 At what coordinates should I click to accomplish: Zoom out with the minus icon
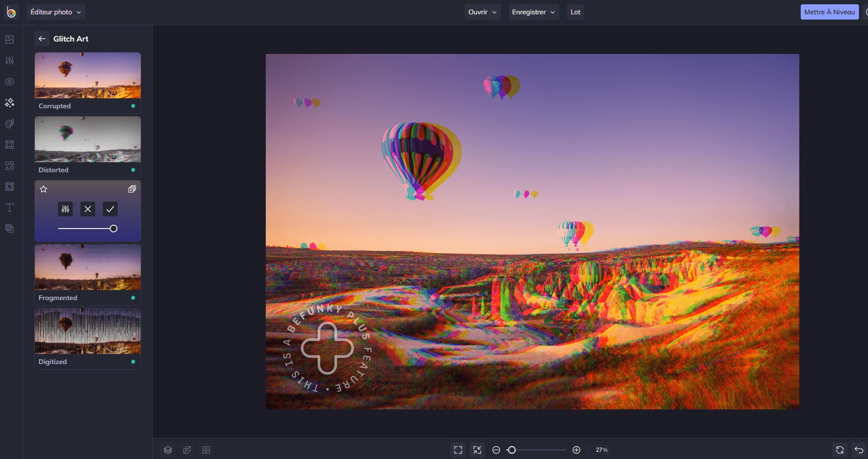[496, 450]
